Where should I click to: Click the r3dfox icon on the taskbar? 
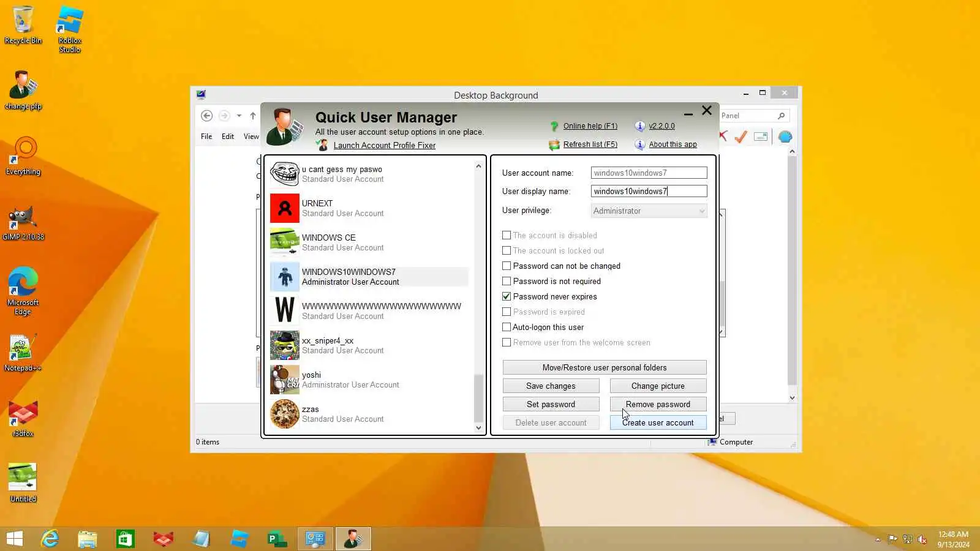(164, 539)
